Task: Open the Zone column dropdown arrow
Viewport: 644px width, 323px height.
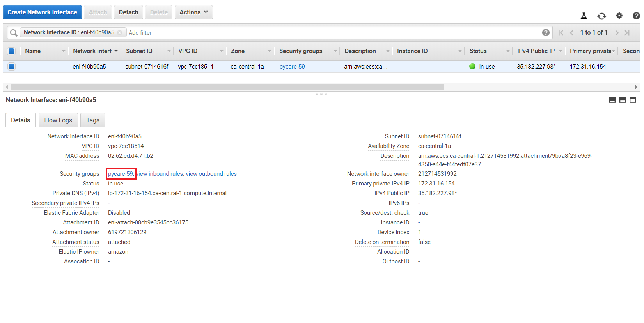Action: pyautogui.click(x=269, y=51)
